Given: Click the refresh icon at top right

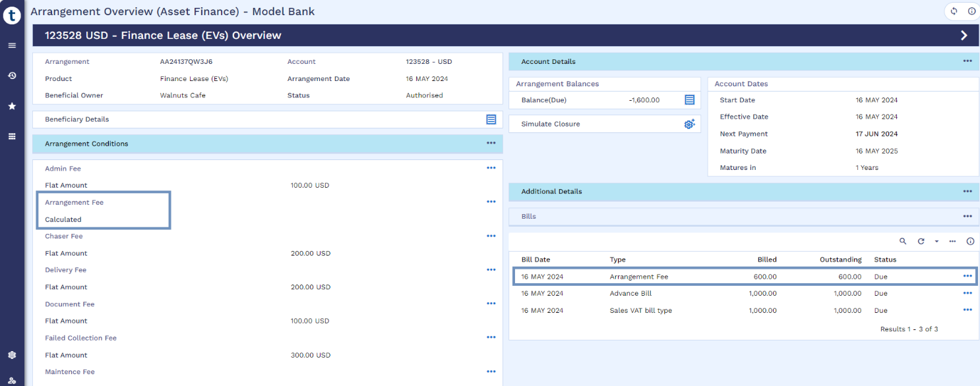Looking at the screenshot, I should pos(954,11).
